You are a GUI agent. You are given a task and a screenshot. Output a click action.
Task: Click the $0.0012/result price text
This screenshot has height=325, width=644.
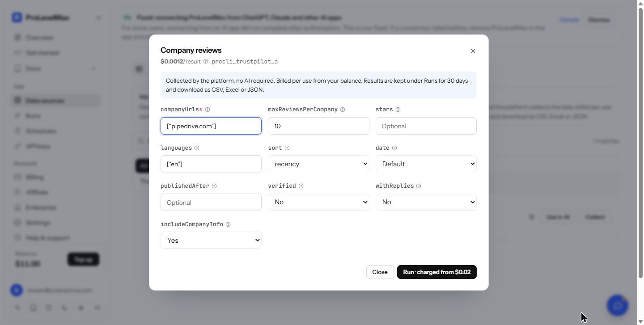[x=181, y=62]
